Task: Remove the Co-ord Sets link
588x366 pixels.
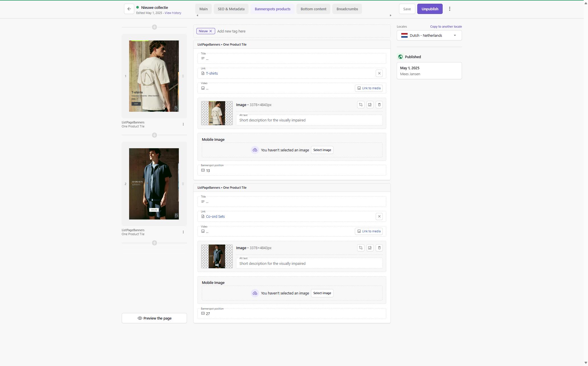Action: pos(379,216)
